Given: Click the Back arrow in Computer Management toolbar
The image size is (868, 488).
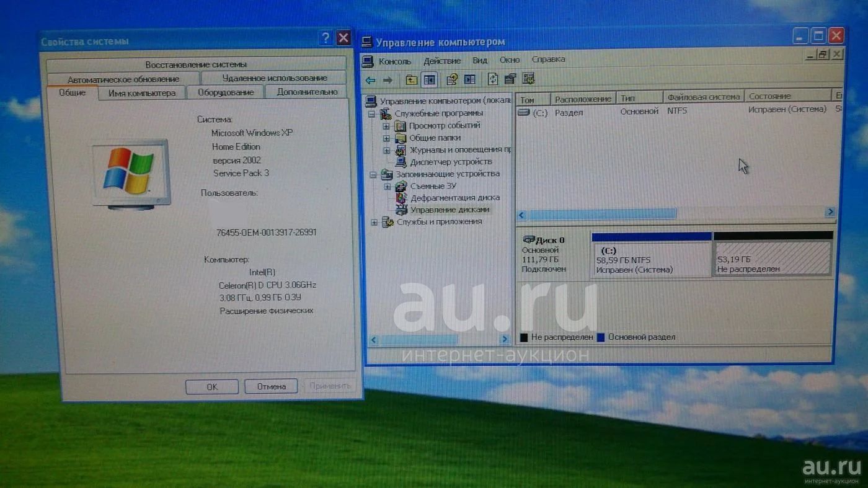Looking at the screenshot, I should click(371, 79).
